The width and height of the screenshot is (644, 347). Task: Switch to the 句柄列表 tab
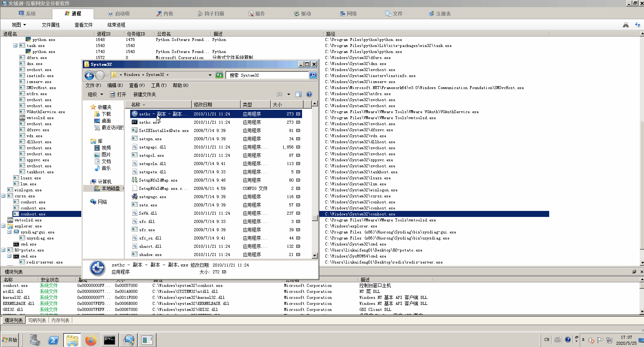click(x=37, y=320)
